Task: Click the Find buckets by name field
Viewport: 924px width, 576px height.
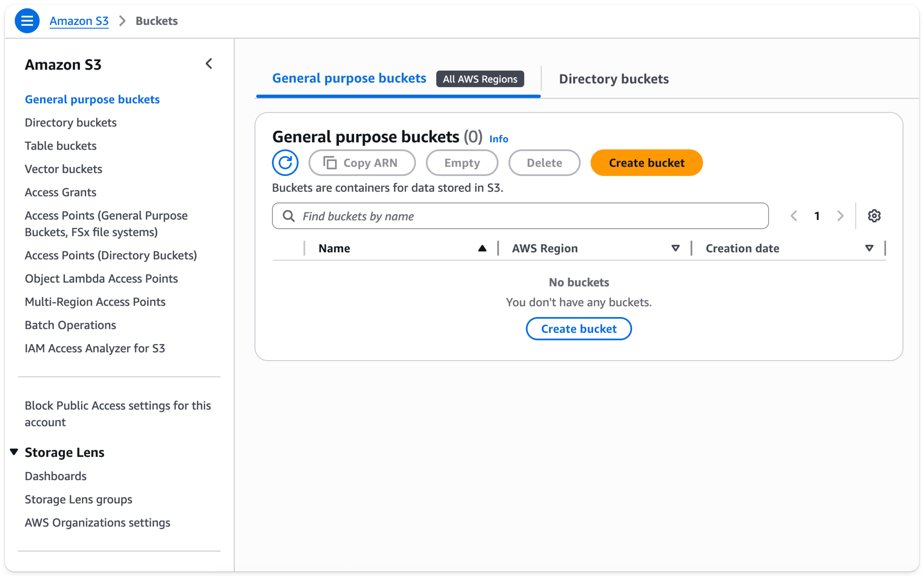Action: (457, 216)
